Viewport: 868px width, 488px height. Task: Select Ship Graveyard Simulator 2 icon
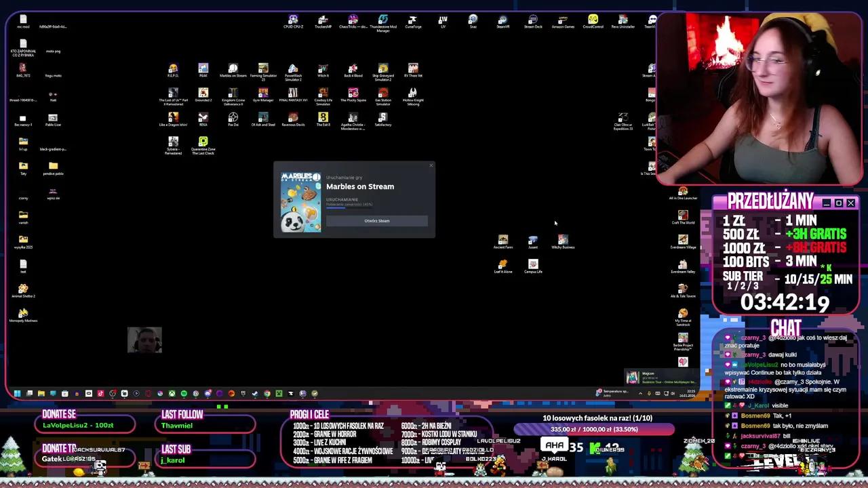383,71
